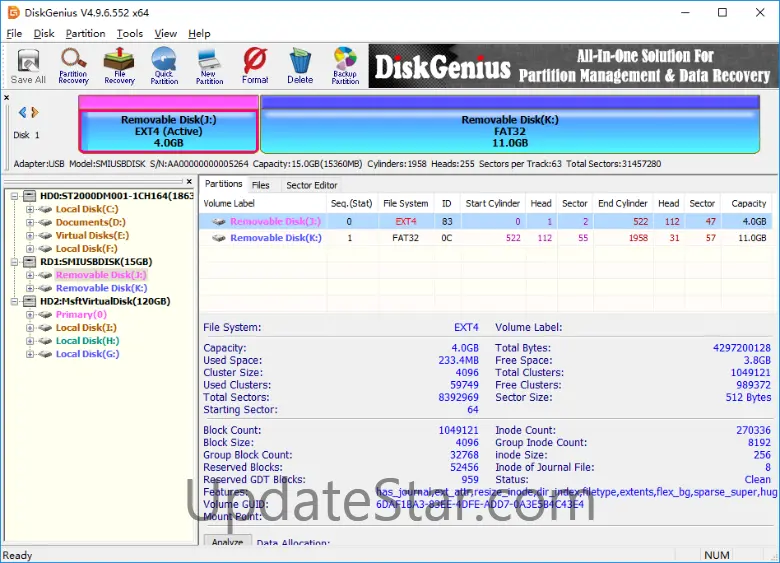Create a New Partition via toolbar
This screenshot has width=780, height=563.
(x=209, y=66)
